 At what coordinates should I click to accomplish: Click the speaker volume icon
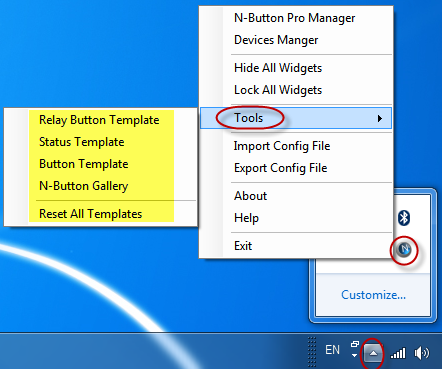click(422, 353)
